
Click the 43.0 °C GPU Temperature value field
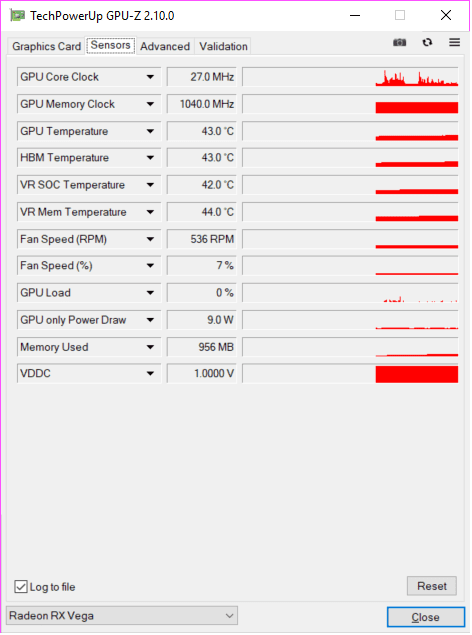[x=202, y=131]
